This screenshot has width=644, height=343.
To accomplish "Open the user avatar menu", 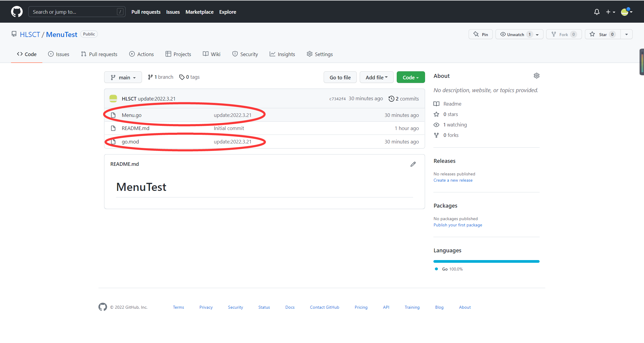I will 627,12.
